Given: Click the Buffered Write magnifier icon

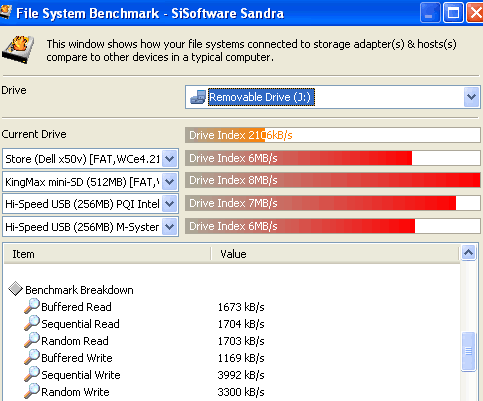Looking at the screenshot, I should tap(32, 357).
